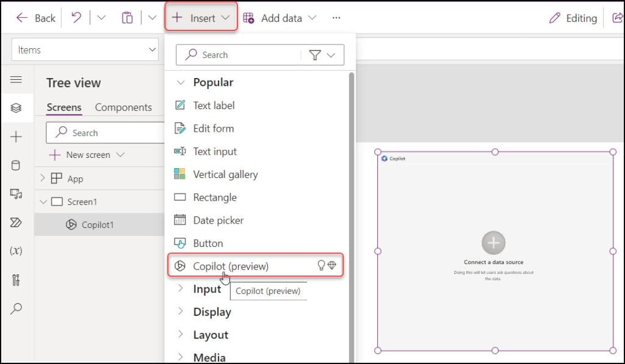The image size is (625, 364).
Task: Insert the Copilot (preview) control
Action: [255, 266]
